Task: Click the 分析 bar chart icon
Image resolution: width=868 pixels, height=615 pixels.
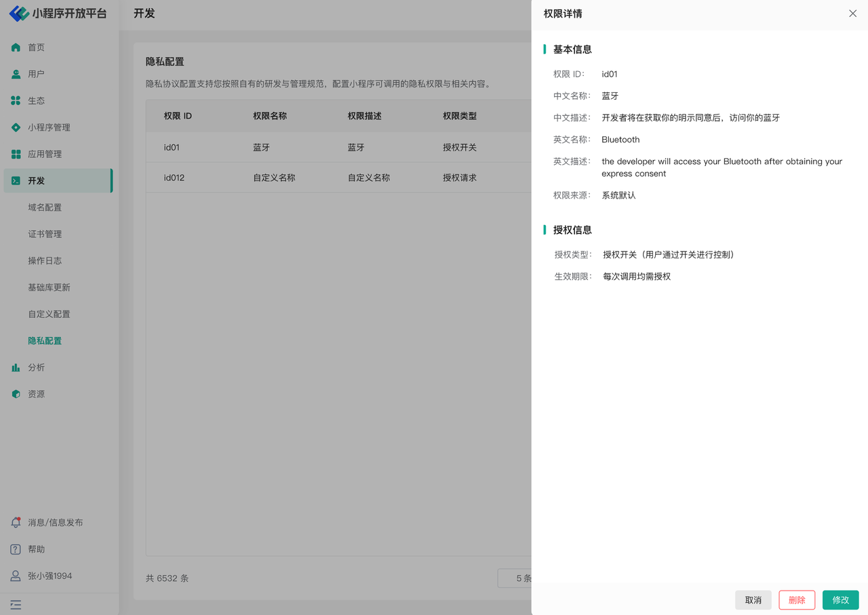Action: coord(16,368)
